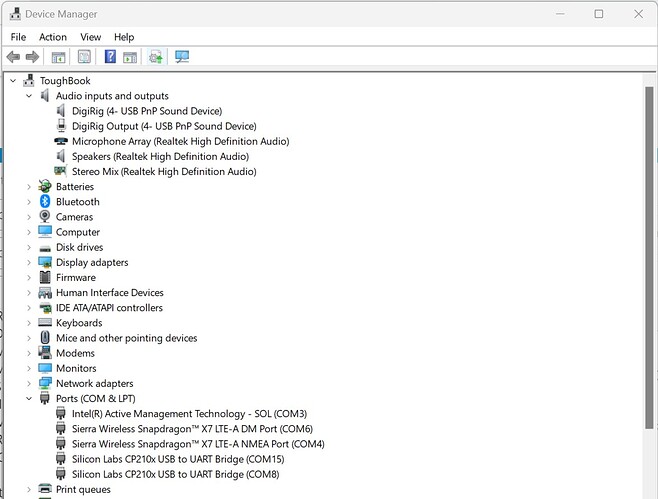Select Sierra Wireless X7 LTE-A DM Port (COM6)
Viewport: 658px width, 499px height.
[x=192, y=428]
